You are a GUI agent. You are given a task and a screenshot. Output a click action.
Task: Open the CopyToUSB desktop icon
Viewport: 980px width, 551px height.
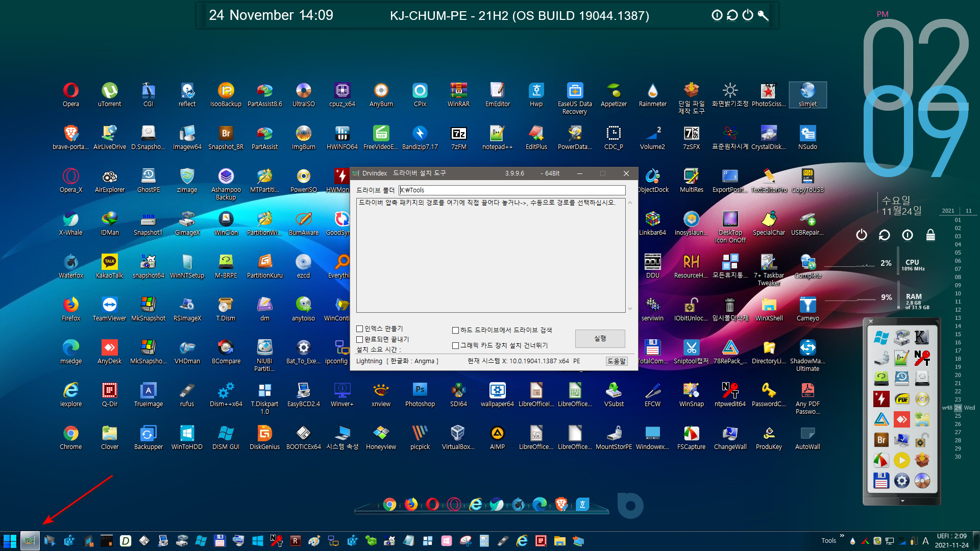coord(807,181)
